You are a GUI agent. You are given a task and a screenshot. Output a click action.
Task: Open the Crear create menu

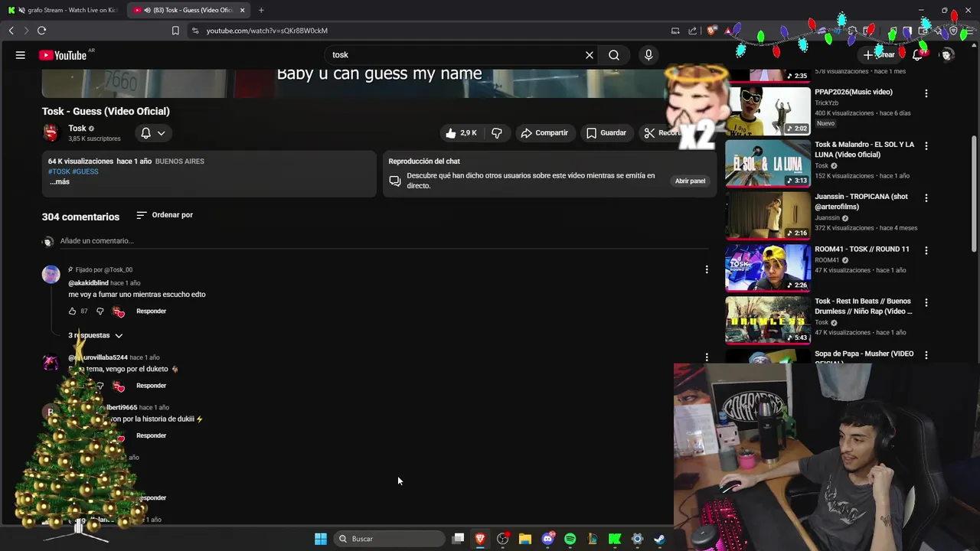tap(879, 55)
